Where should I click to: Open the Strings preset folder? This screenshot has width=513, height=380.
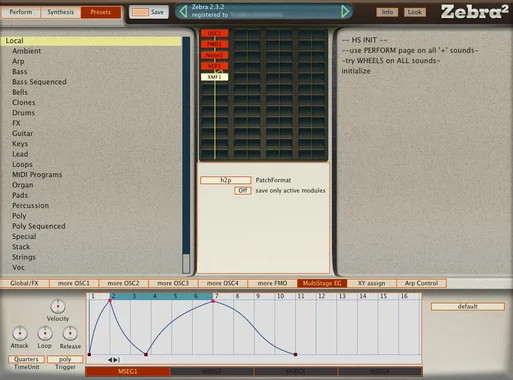(x=24, y=257)
